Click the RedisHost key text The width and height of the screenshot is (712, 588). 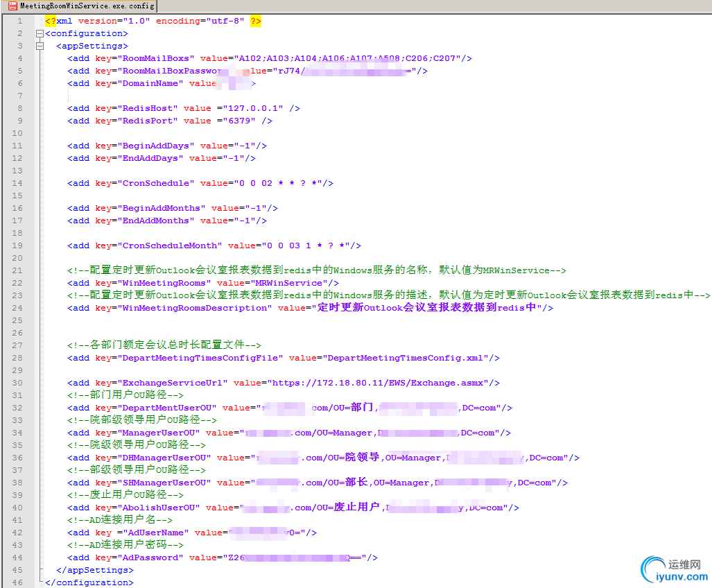click(148, 109)
